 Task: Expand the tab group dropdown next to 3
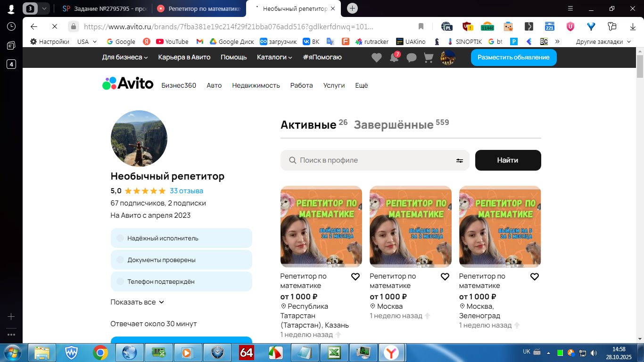click(x=44, y=8)
